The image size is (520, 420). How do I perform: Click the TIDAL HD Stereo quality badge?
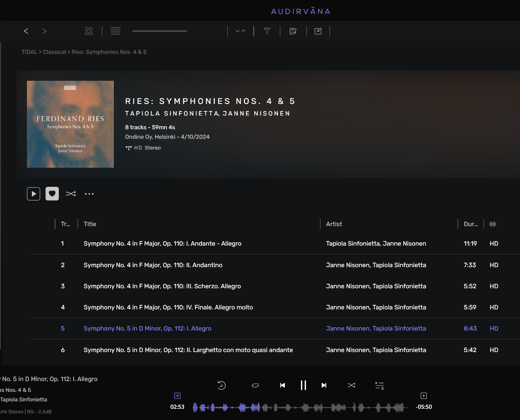(x=143, y=148)
